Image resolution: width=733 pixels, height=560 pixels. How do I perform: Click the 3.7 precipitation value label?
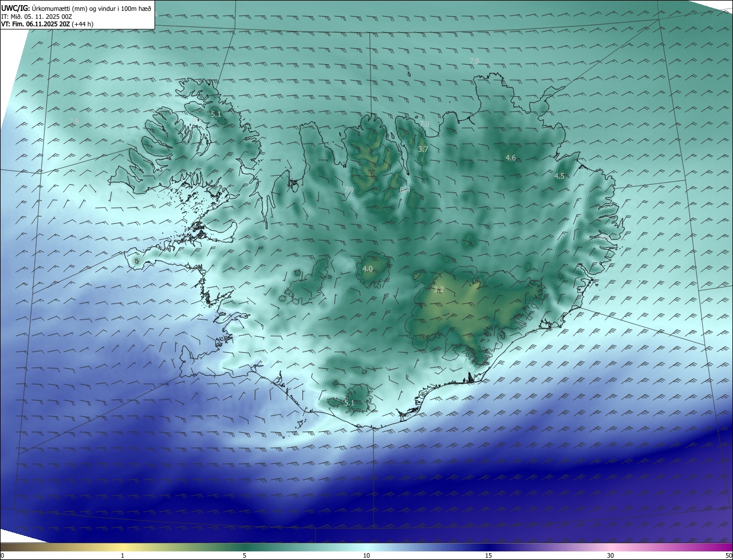tap(423, 149)
